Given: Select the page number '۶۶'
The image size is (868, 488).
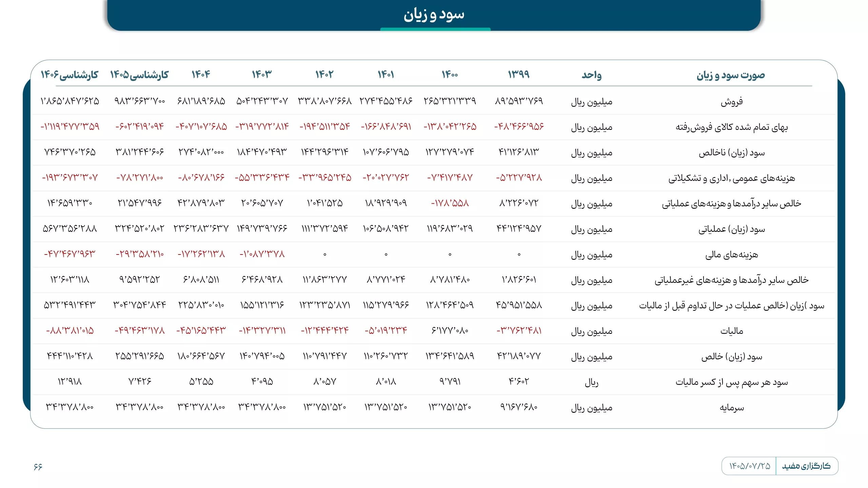Looking at the screenshot, I should tap(38, 467).
